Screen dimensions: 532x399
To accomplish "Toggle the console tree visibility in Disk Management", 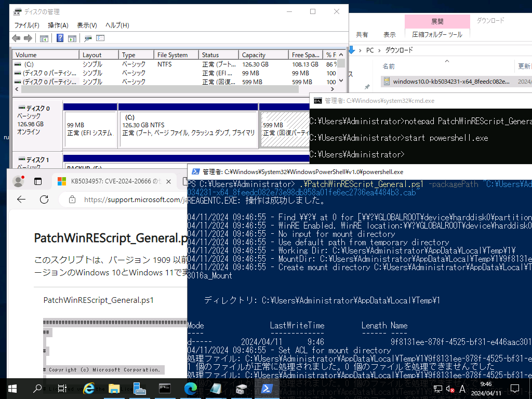I will (x=44, y=38).
